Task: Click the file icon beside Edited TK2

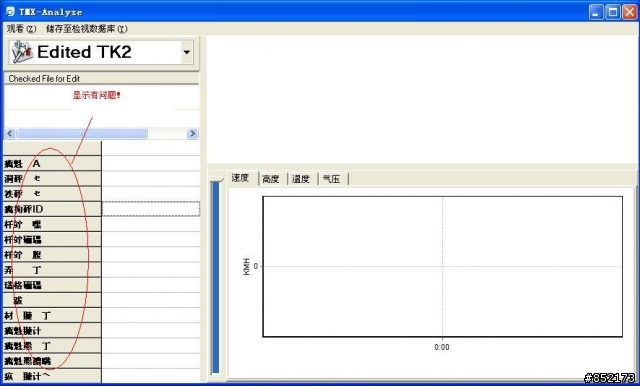Action: [x=22, y=52]
